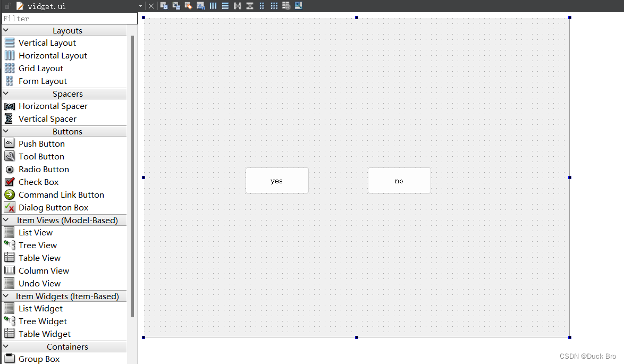Image resolution: width=624 pixels, height=364 pixels.
Task: Select Push Button under the Buttons section
Action: point(42,143)
